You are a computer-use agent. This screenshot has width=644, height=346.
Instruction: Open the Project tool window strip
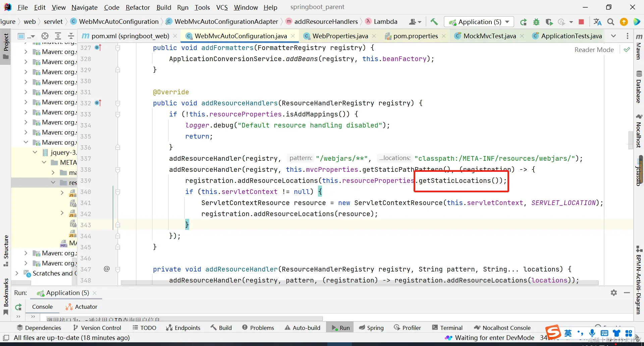pos(6,46)
